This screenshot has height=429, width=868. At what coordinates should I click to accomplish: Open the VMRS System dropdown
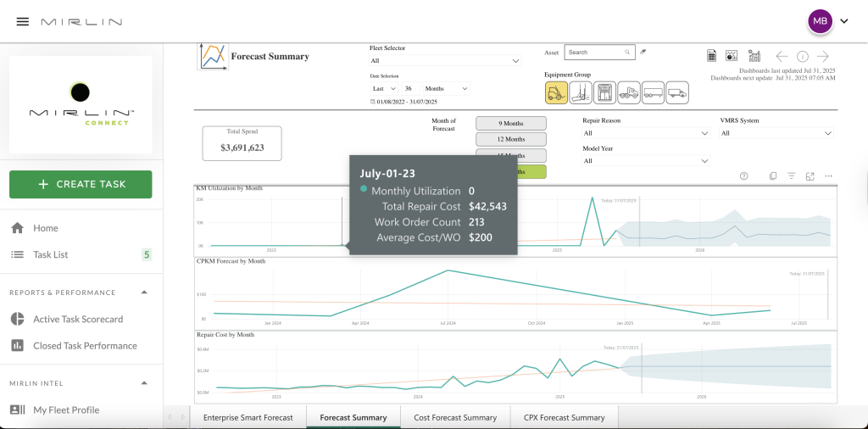[776, 133]
